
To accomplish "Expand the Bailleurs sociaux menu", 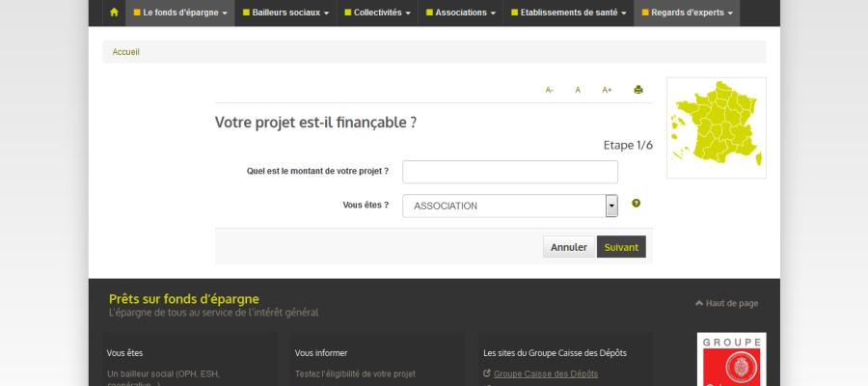I will 285,13.
